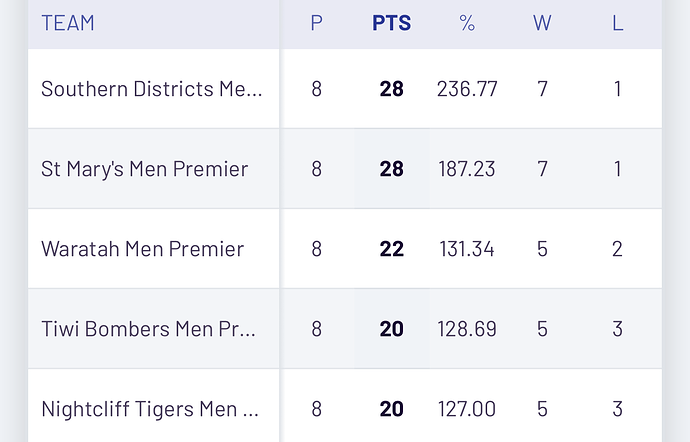Click the bold PTS column header
The image size is (690, 442).
coord(391,23)
